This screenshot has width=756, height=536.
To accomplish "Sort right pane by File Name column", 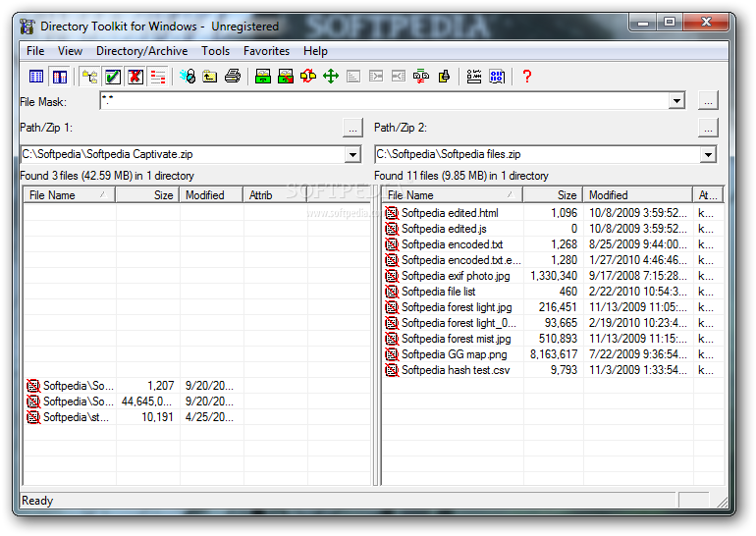I will tap(452, 194).
